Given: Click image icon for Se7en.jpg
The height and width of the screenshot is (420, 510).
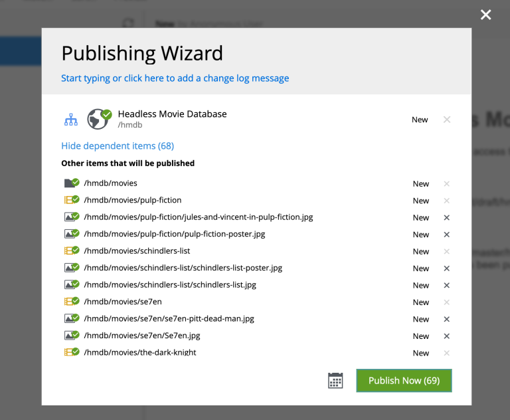Looking at the screenshot, I should pos(72,336).
